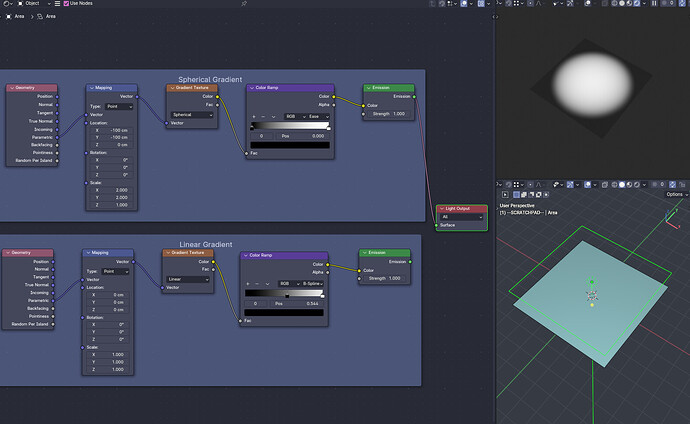Click the second Area light-data breadcrumb

[47, 16]
